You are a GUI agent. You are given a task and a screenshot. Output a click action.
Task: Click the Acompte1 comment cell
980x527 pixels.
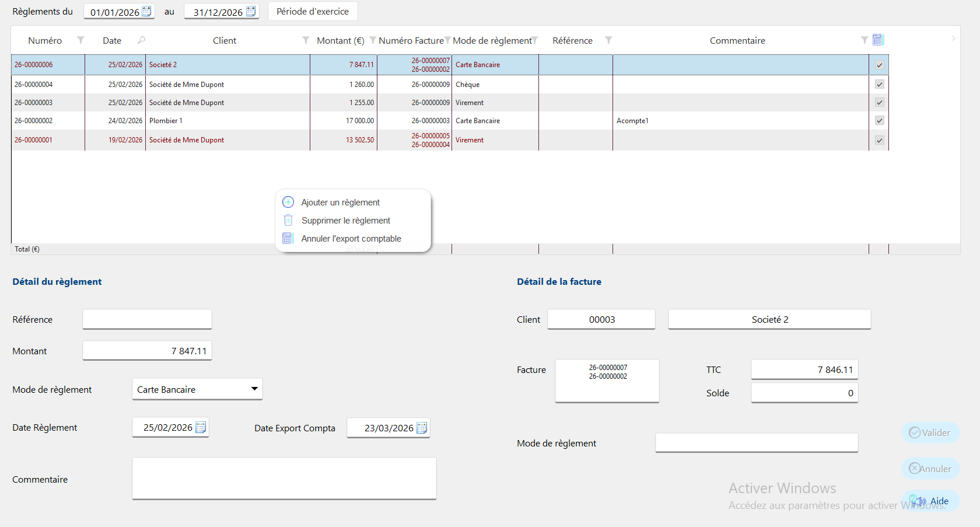[741, 120]
